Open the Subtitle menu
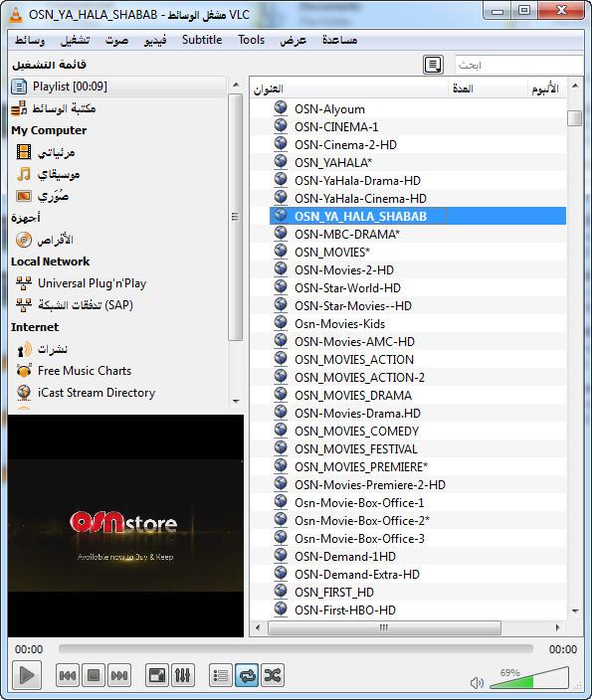This screenshot has height=700, width=592. [202, 40]
